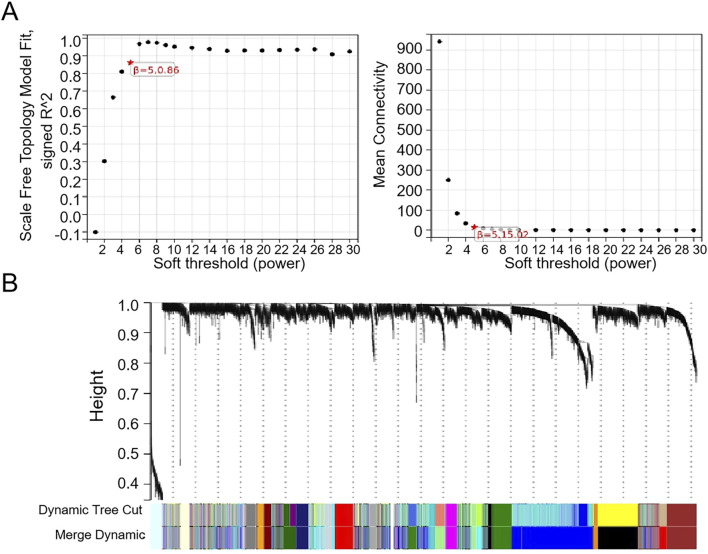Select the β=5,15.02 annotation label
Viewport: 708px width, 554px height.
pos(499,233)
